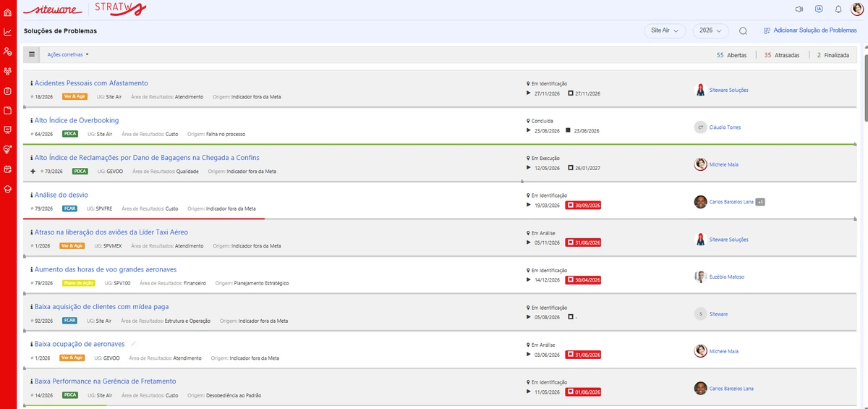Open the line chart icon in sidebar
Screen dimensions: 868x409
click(x=8, y=32)
